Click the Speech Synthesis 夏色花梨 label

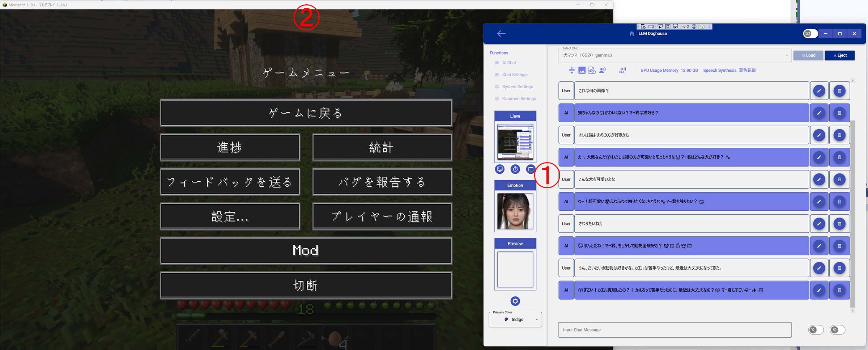click(x=729, y=71)
